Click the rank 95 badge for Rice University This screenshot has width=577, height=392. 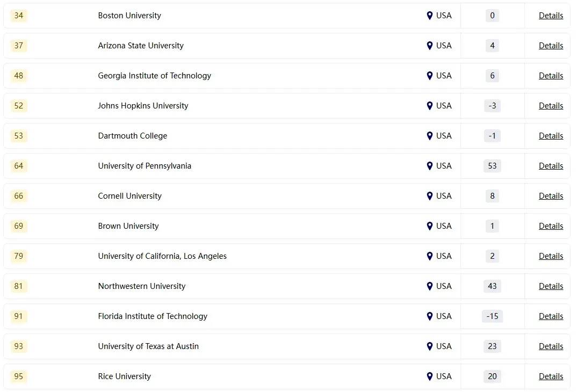[19, 376]
